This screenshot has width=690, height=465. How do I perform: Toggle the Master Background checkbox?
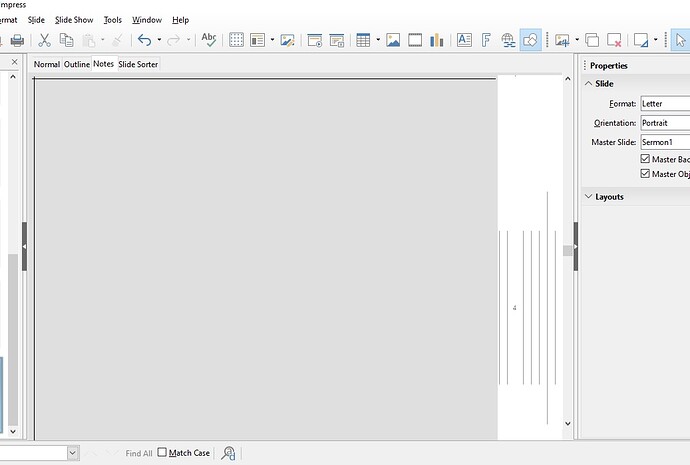[645, 159]
